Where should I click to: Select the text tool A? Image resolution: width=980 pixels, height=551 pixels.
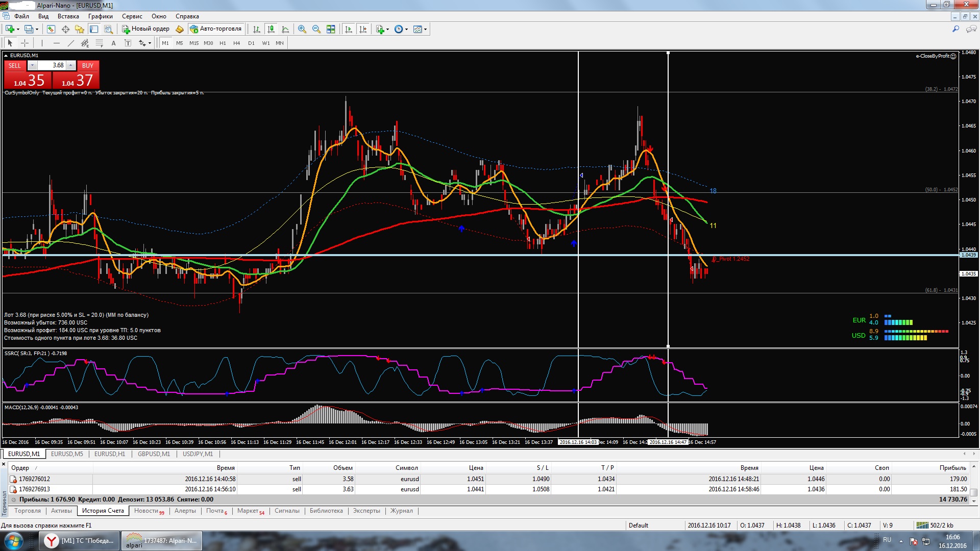pyautogui.click(x=113, y=43)
